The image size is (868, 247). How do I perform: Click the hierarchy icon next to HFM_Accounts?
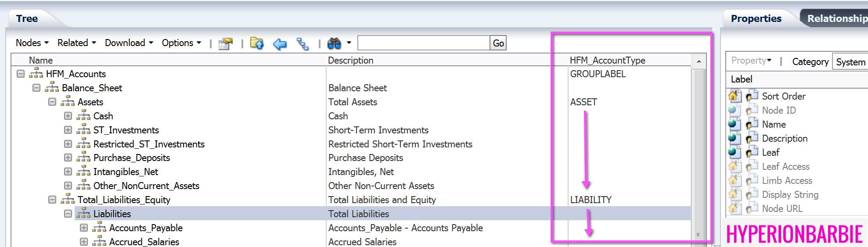click(x=36, y=74)
